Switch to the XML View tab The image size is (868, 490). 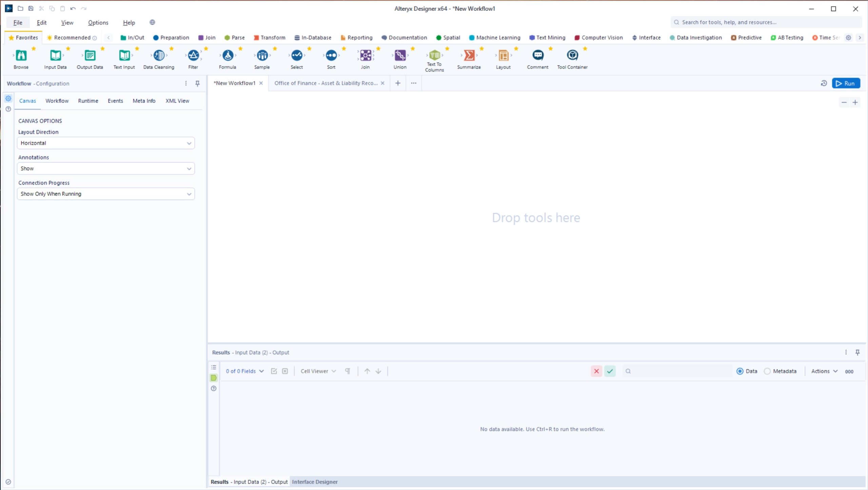click(x=177, y=101)
